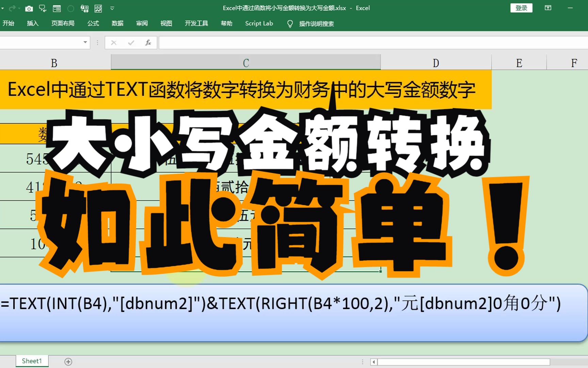Viewport: 588px width, 368px height.
Task: Open the 插入 ribbon tab
Action: [x=33, y=24]
